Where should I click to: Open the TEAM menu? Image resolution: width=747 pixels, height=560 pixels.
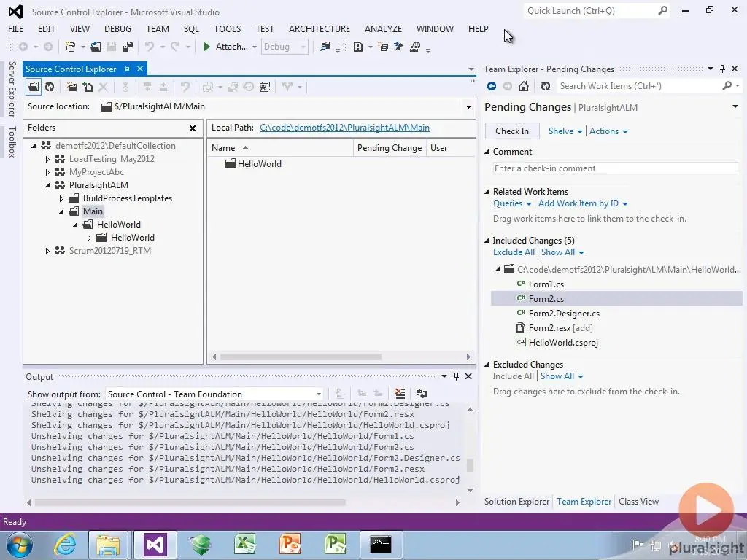point(158,29)
